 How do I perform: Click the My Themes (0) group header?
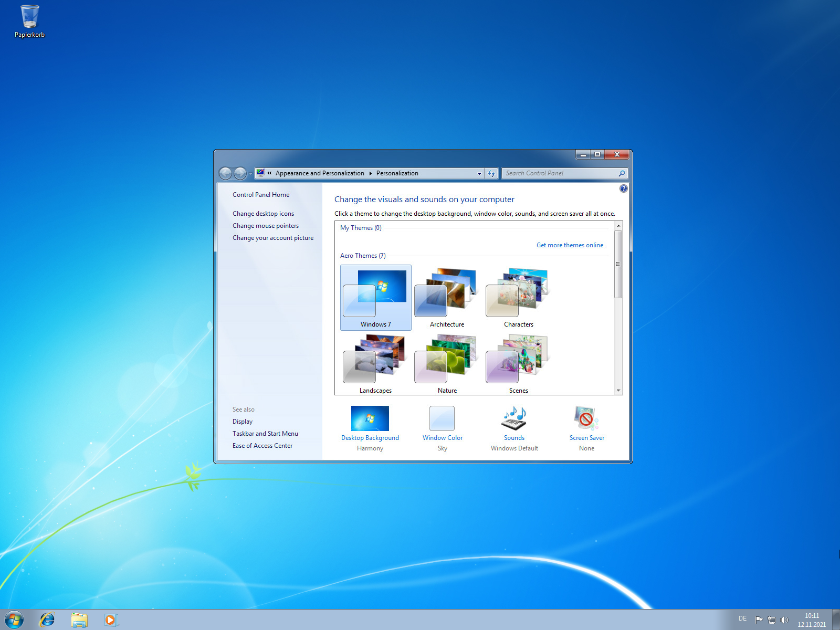pos(361,228)
